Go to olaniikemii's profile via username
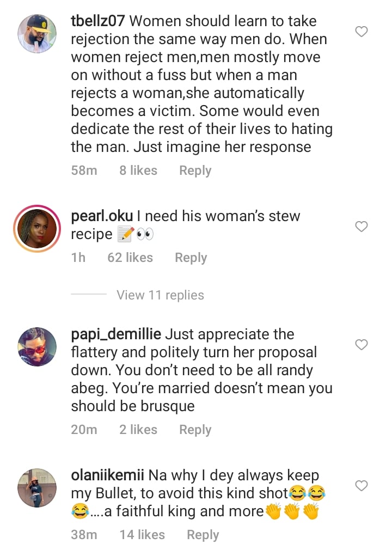Image resolution: width=392 pixels, height=556 pixels. [107, 475]
